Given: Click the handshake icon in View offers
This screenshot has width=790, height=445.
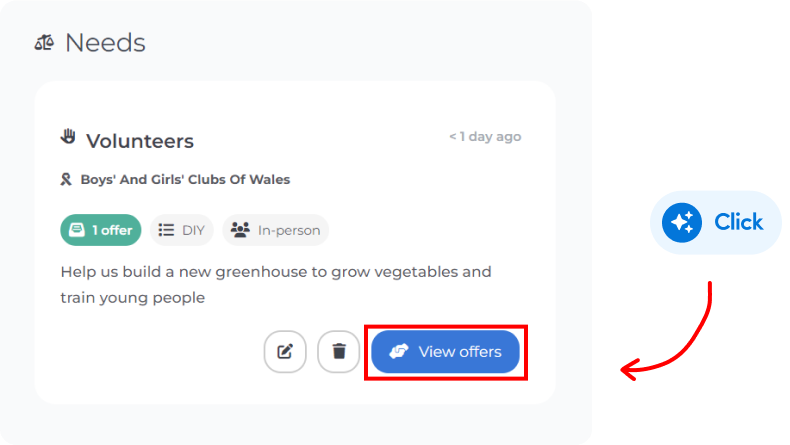Looking at the screenshot, I should tap(399, 351).
